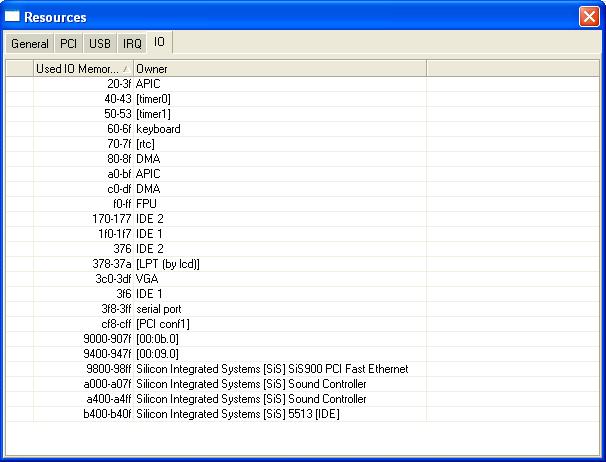Select the 9000-907f [00:0b.0] row
This screenshot has height=462, width=606.
303,339
